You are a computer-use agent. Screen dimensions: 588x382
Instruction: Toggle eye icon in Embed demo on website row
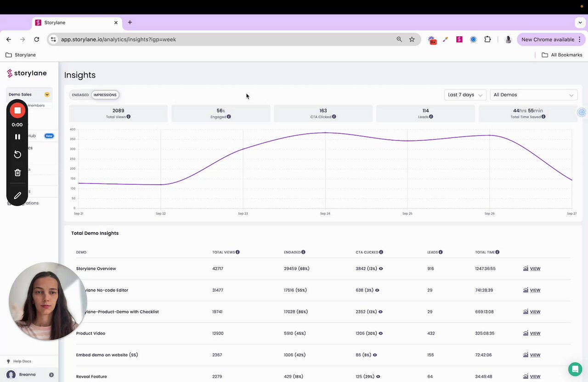pyautogui.click(x=375, y=355)
